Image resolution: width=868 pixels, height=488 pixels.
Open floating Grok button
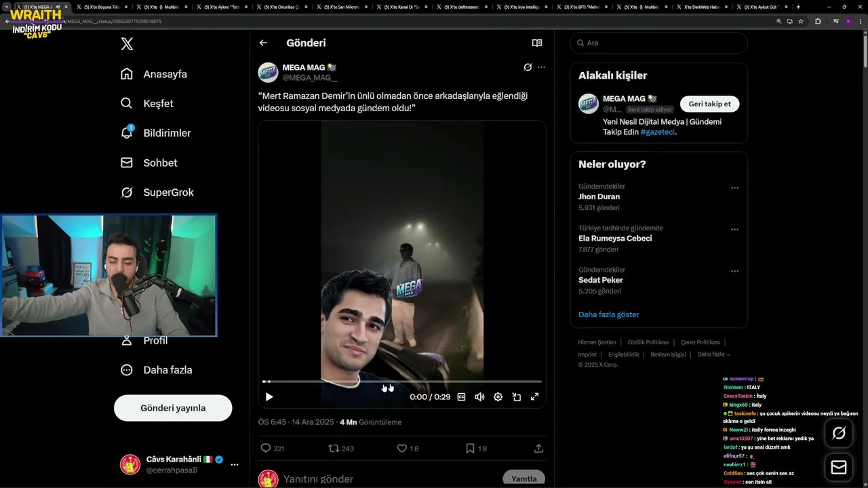point(839,433)
